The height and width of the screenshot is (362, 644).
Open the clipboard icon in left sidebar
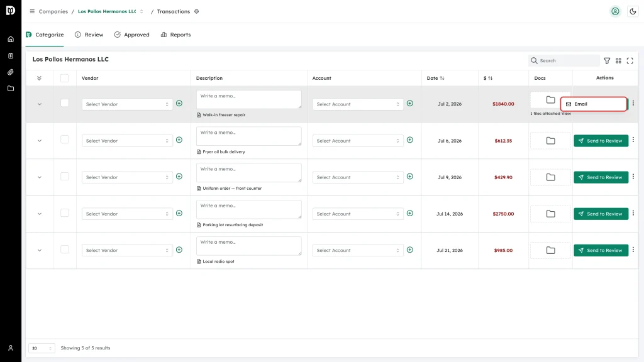click(11, 56)
